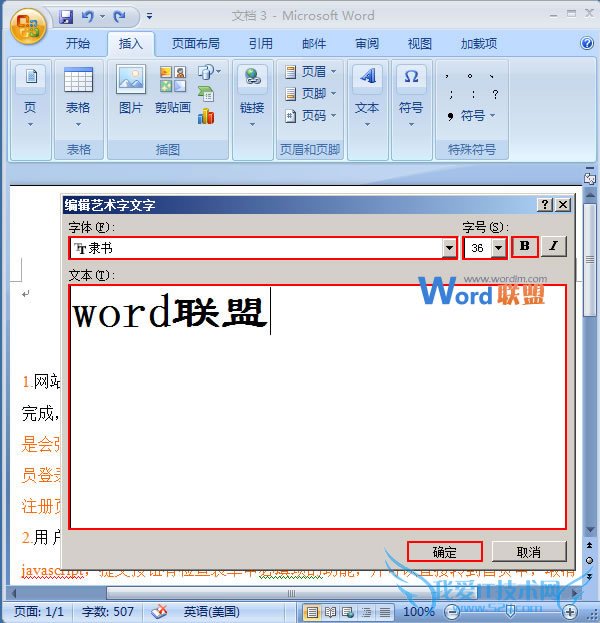The width and height of the screenshot is (600, 623).
Task: Click the 字号 size field showing 36
Action: tap(478, 248)
